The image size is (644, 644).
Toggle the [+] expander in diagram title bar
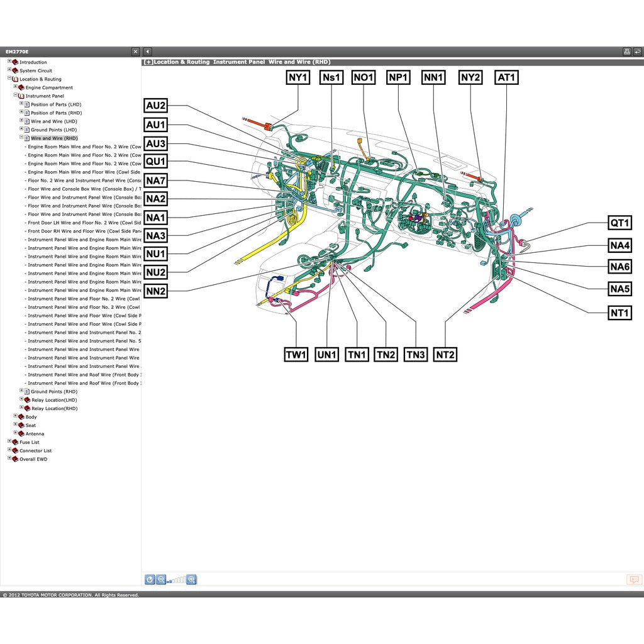click(x=148, y=62)
